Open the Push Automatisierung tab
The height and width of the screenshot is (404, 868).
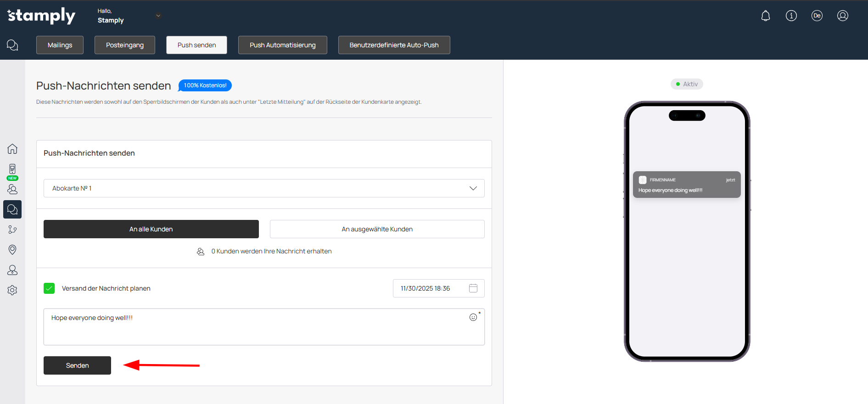tap(282, 45)
